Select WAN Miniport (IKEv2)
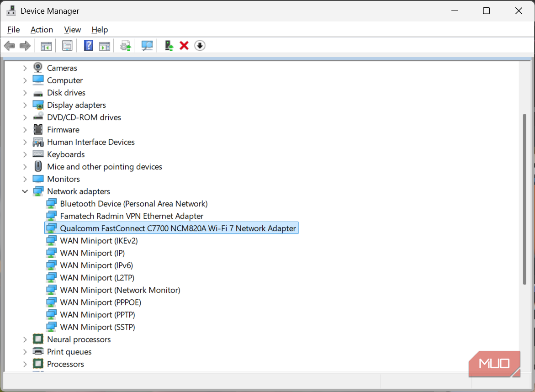 click(99, 241)
